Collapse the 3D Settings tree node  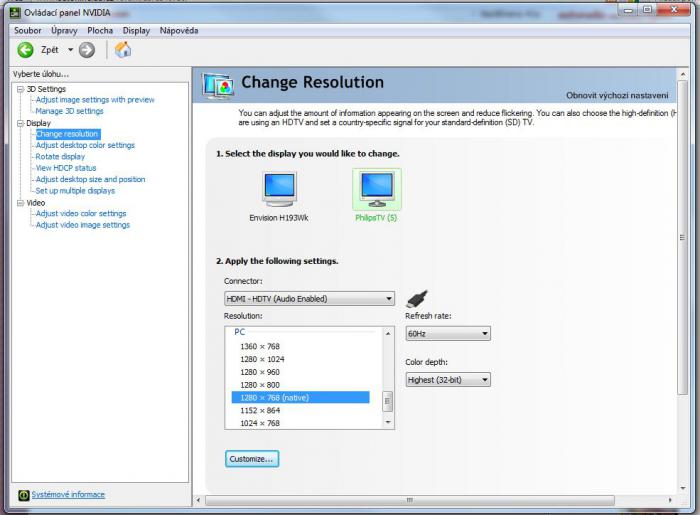(18, 89)
